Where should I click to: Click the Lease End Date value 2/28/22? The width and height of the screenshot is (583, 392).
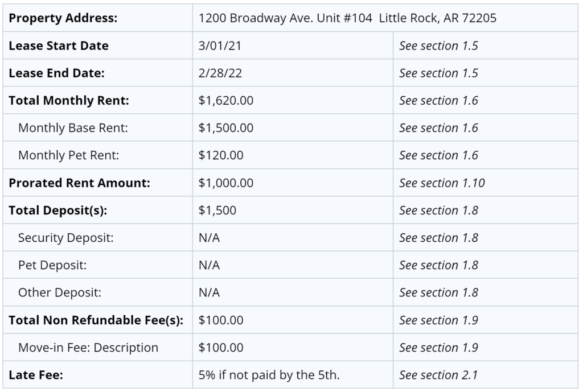pos(220,73)
